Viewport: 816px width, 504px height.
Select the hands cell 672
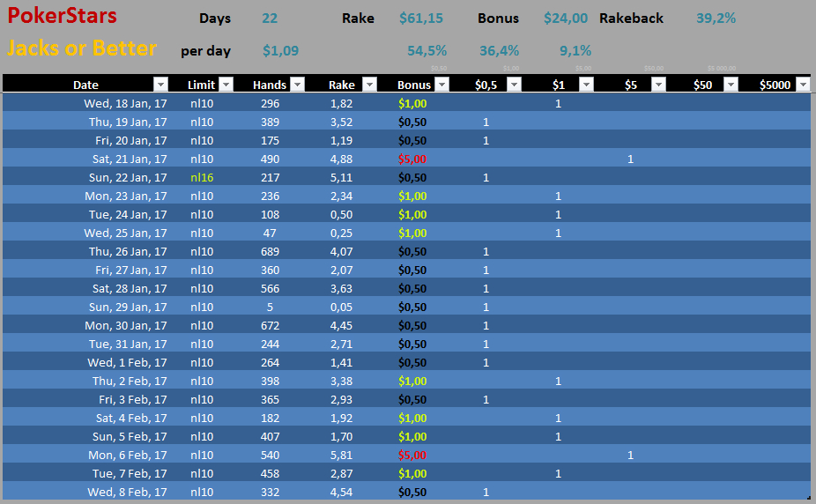(x=271, y=326)
